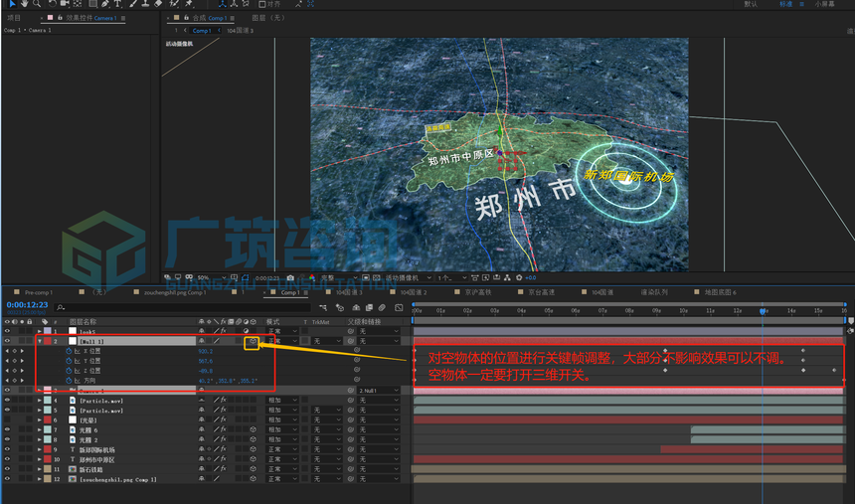Enable the 对齐 snapping checkbox
855x504 pixels.
(262, 4)
